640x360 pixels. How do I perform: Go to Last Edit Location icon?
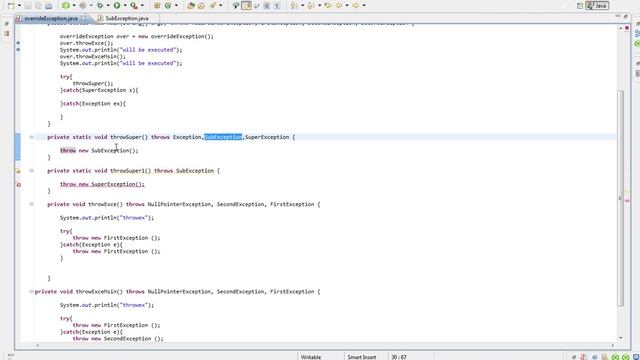[x=328, y=6]
